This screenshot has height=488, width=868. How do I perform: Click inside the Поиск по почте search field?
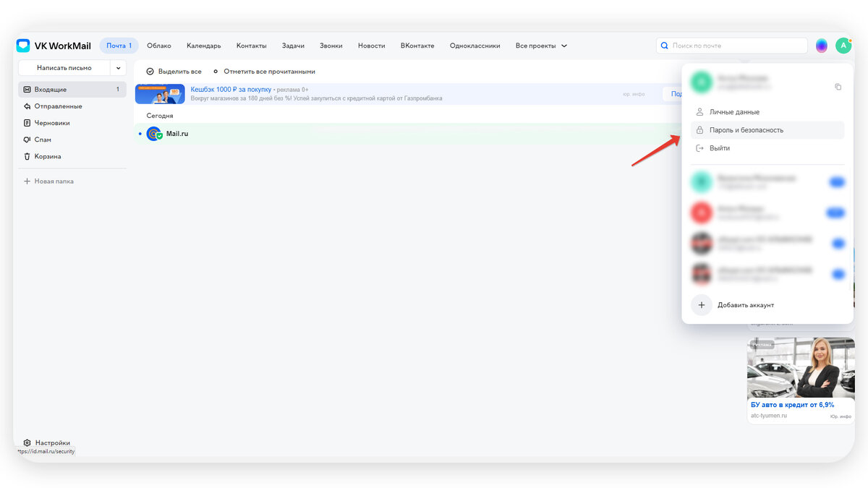click(731, 46)
